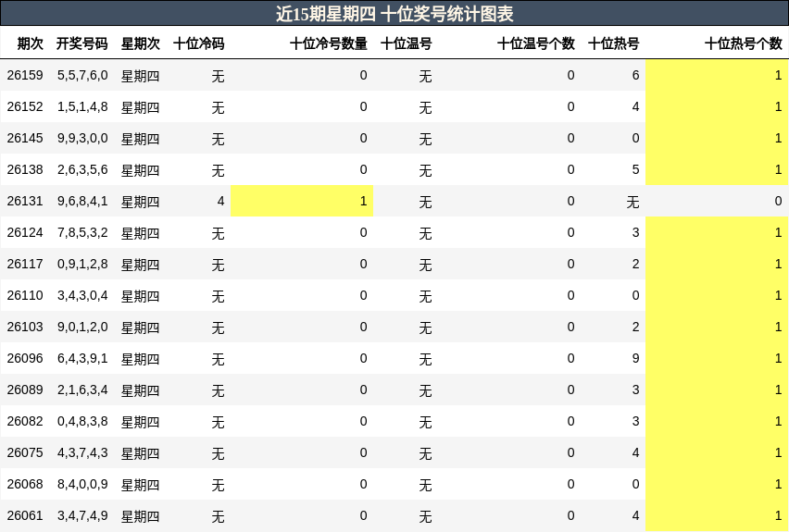789x532 pixels.
Task: Select winning numbers 8,4,0,0,9
Action: [82, 484]
